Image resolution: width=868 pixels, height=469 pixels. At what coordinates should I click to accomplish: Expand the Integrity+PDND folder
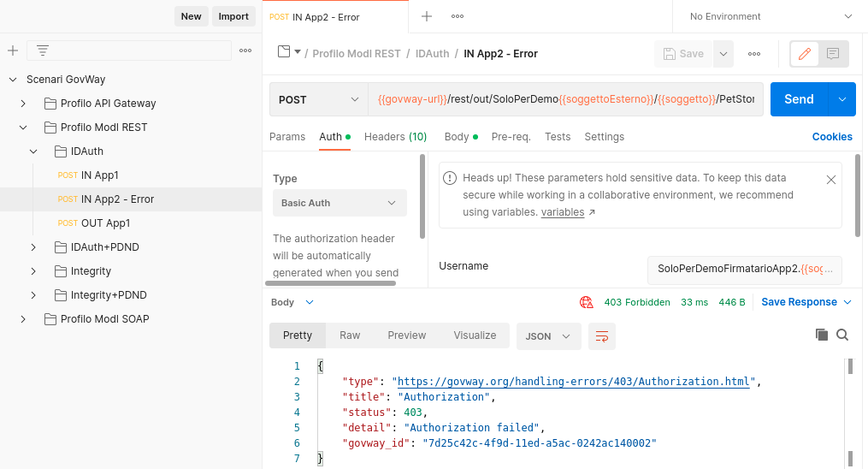tap(33, 295)
